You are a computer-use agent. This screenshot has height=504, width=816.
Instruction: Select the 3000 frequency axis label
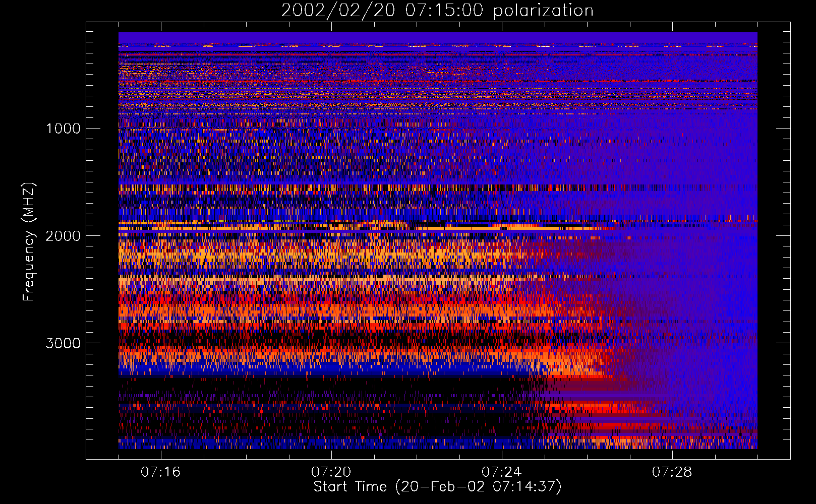click(63, 343)
